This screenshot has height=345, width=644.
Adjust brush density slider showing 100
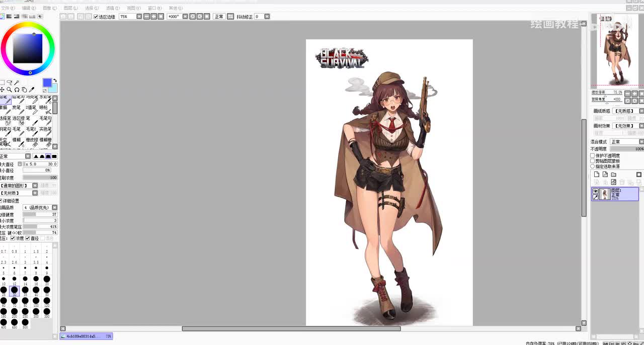tap(40, 178)
